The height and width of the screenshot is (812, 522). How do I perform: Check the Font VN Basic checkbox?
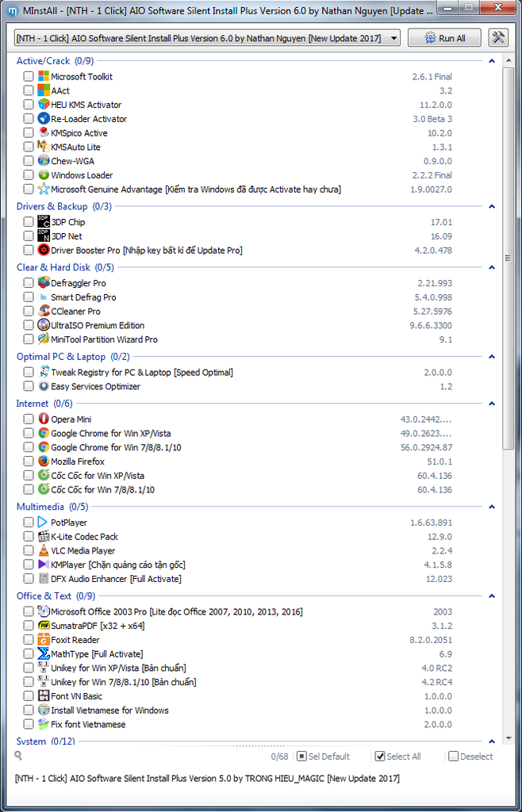[x=29, y=696]
